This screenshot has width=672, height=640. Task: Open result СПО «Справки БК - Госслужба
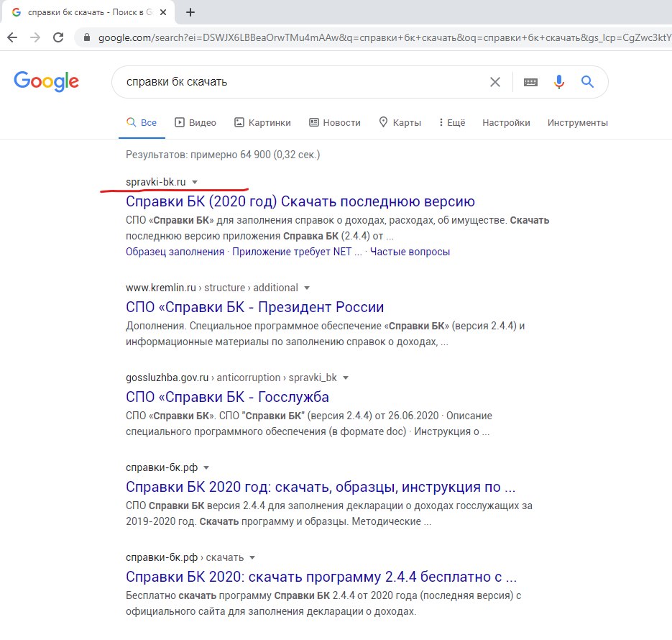point(227,398)
